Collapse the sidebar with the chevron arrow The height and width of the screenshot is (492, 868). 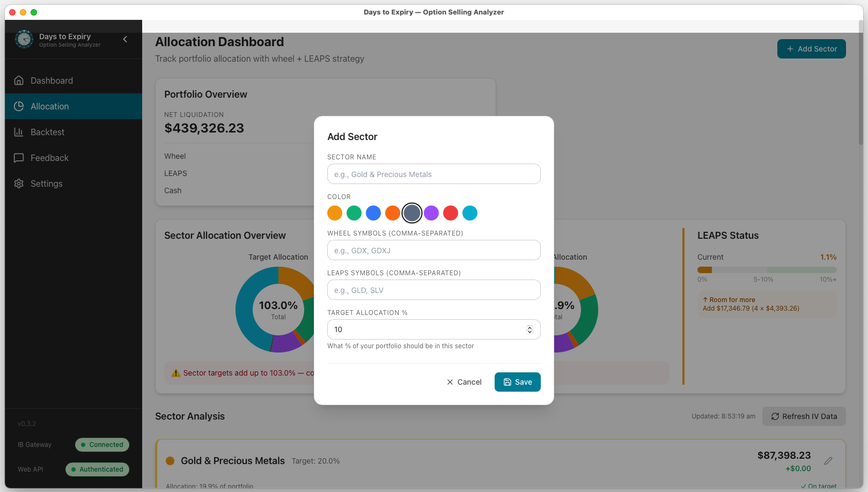tap(125, 39)
